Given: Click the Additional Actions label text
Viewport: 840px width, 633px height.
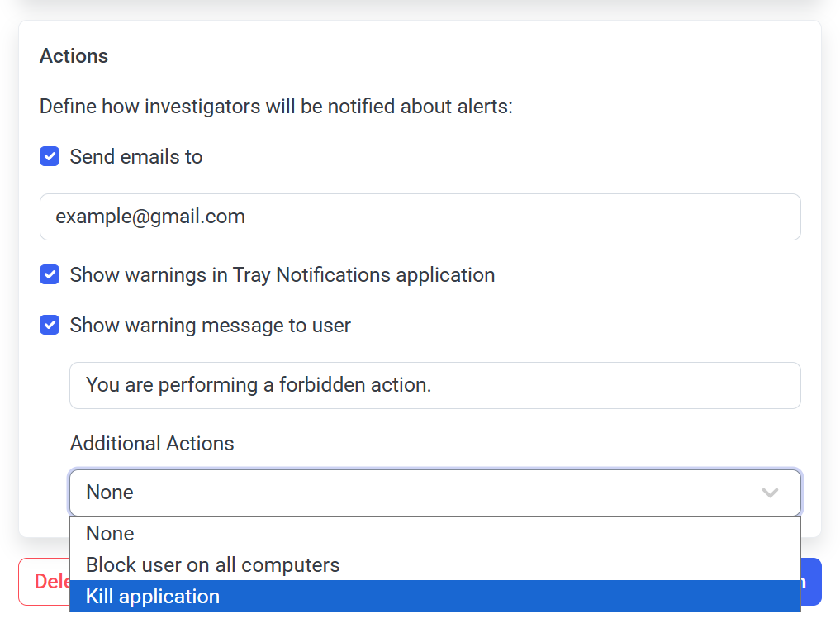Looking at the screenshot, I should pos(152,444).
